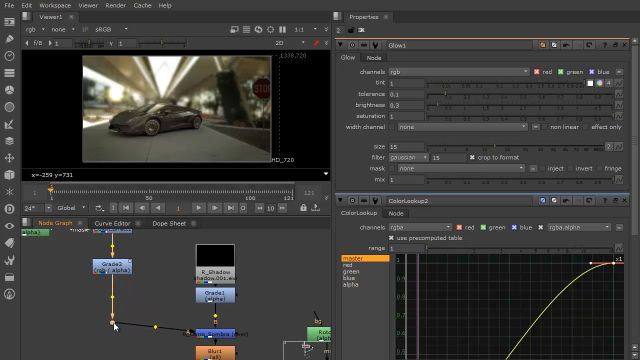Toggle red channel checkbox in Glow1
The image size is (640, 360).
[537, 72]
